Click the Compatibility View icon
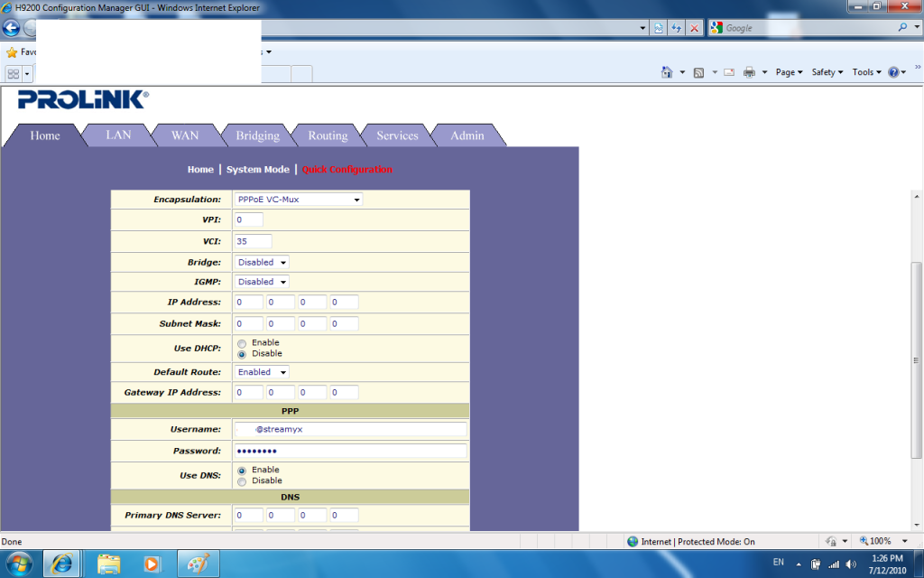Viewport: 924px width, 578px height. tap(659, 28)
